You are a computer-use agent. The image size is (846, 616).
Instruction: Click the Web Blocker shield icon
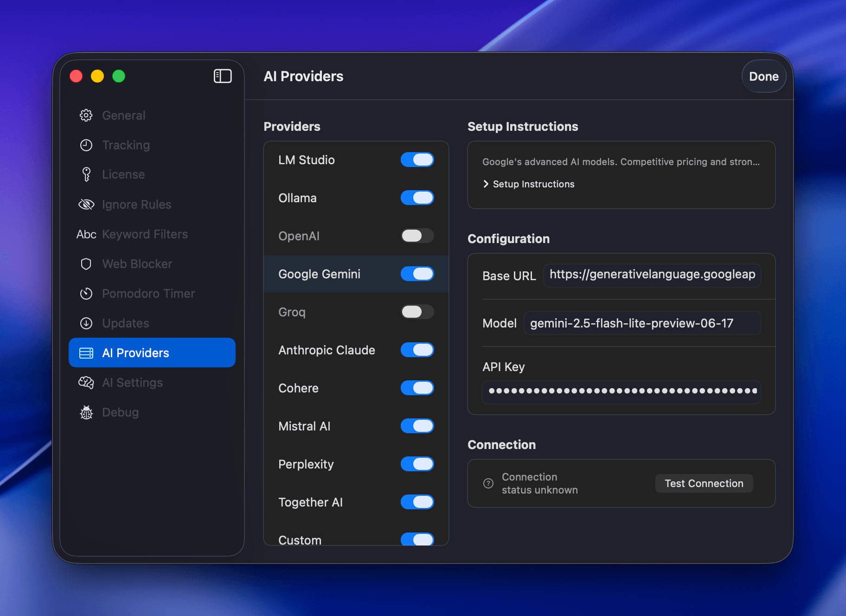pos(86,264)
